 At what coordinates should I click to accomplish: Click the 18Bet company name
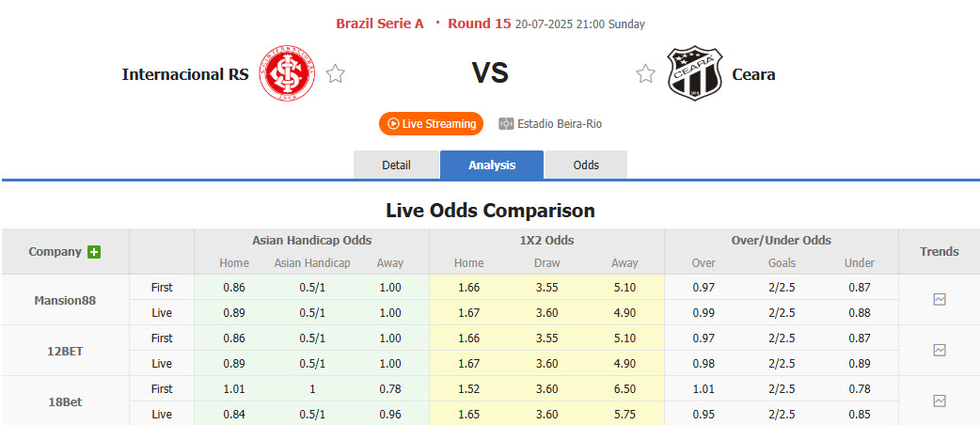coord(65,401)
